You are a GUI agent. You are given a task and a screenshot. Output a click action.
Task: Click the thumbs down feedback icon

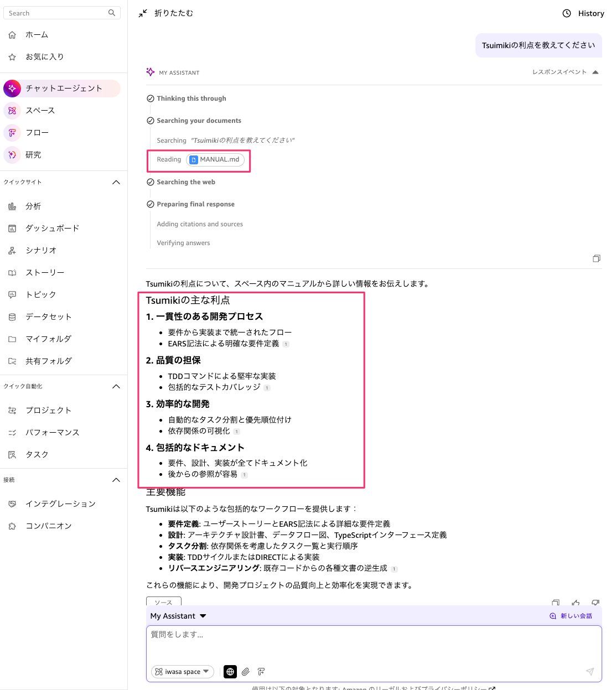pos(596,603)
